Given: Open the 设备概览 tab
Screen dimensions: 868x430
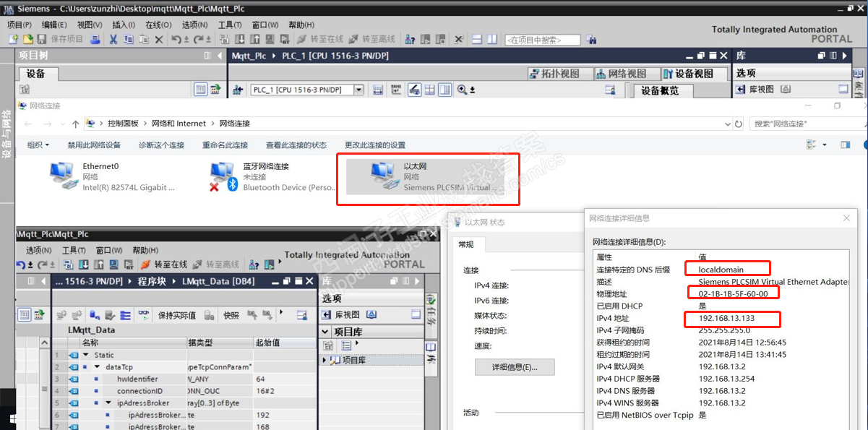Looking at the screenshot, I should pos(664,90).
